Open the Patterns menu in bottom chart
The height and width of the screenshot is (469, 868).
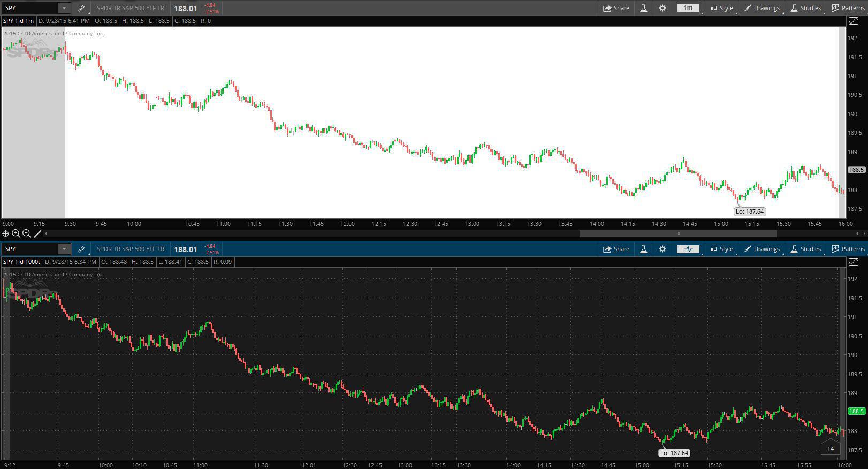click(848, 249)
